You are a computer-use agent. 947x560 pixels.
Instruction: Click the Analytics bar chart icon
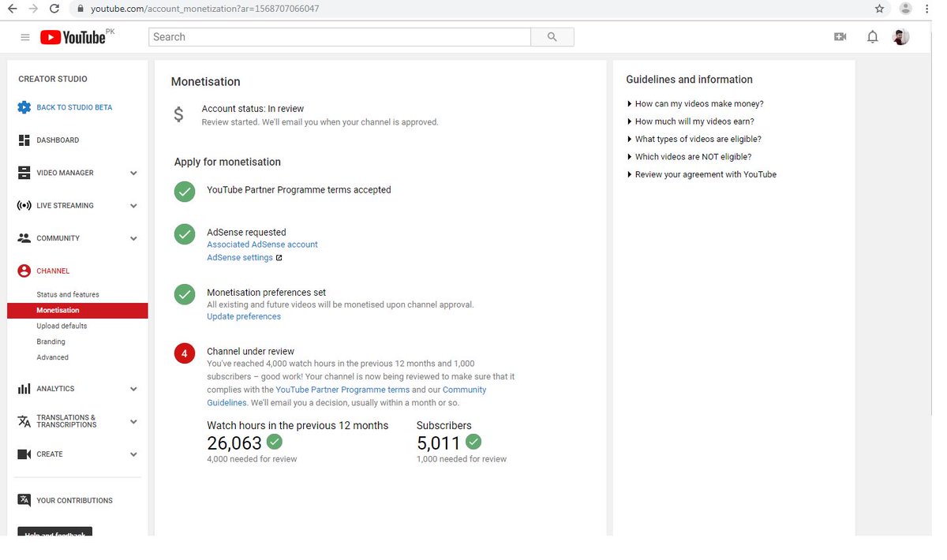24,389
